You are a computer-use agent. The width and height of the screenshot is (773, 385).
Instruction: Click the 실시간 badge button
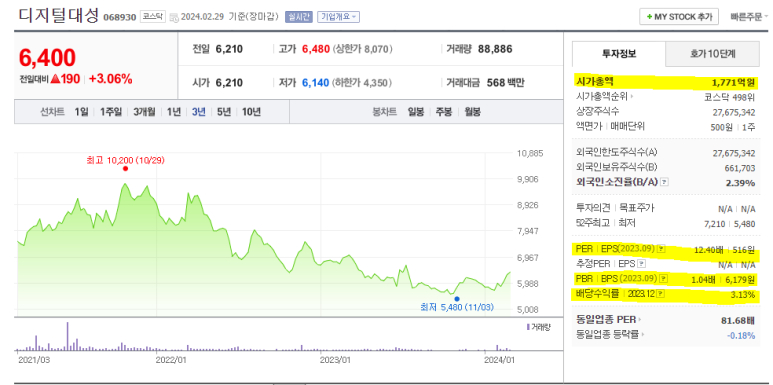[299, 17]
